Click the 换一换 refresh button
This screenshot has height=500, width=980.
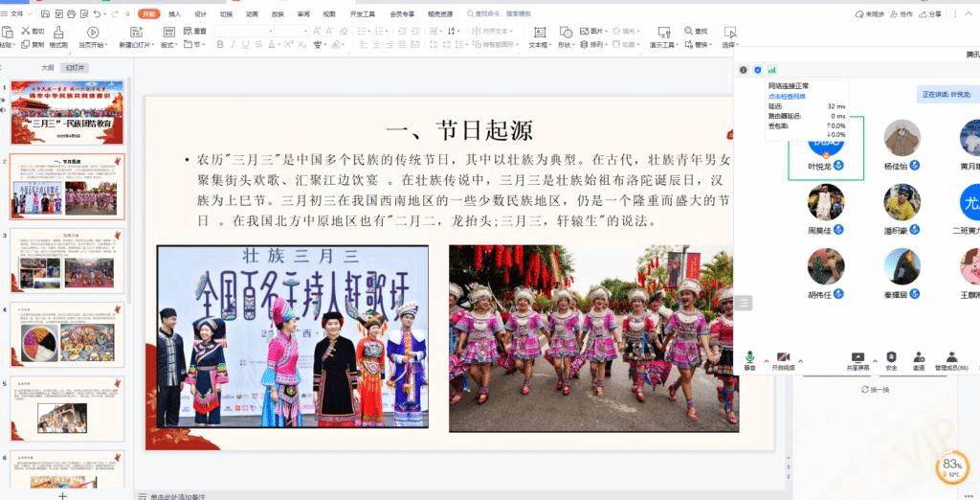click(x=876, y=390)
